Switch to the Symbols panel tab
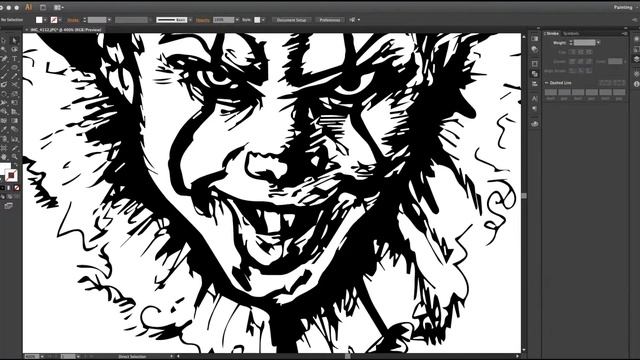Image resolution: width=640 pixels, height=360 pixels. pos(571,33)
